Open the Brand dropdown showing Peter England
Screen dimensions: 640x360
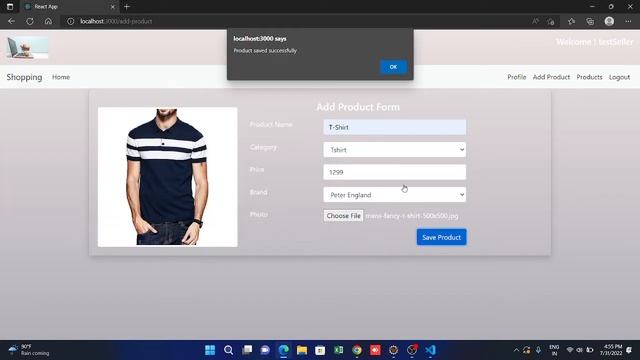395,195
